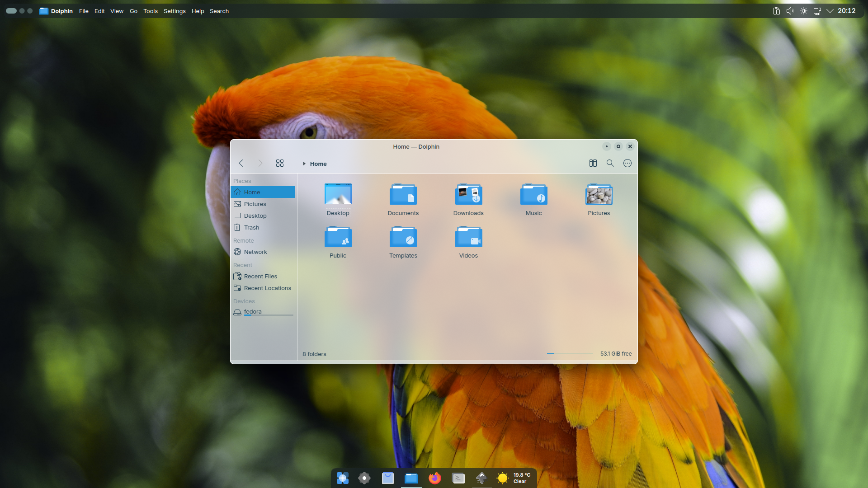
Task: Click the Dolphin application name in top bar
Action: (x=61, y=11)
